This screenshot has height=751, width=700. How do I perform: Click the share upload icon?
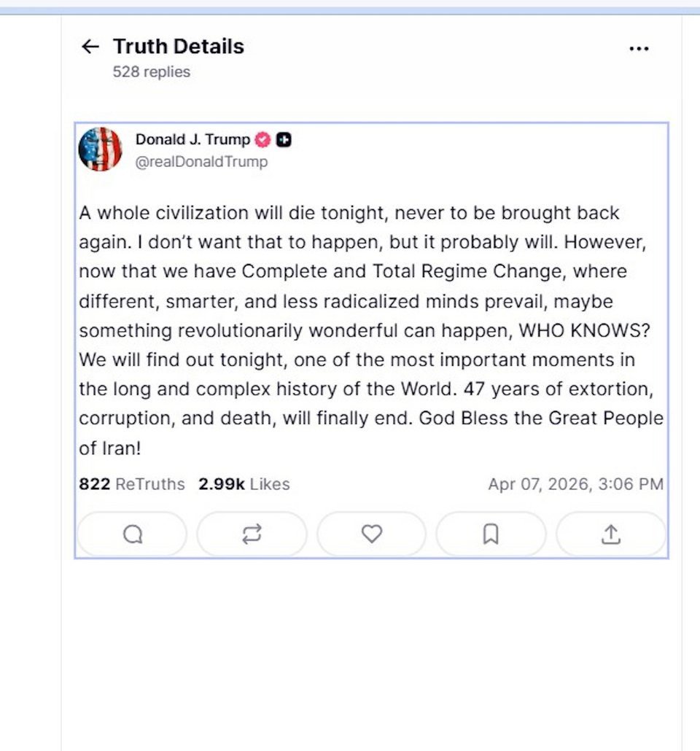click(610, 534)
